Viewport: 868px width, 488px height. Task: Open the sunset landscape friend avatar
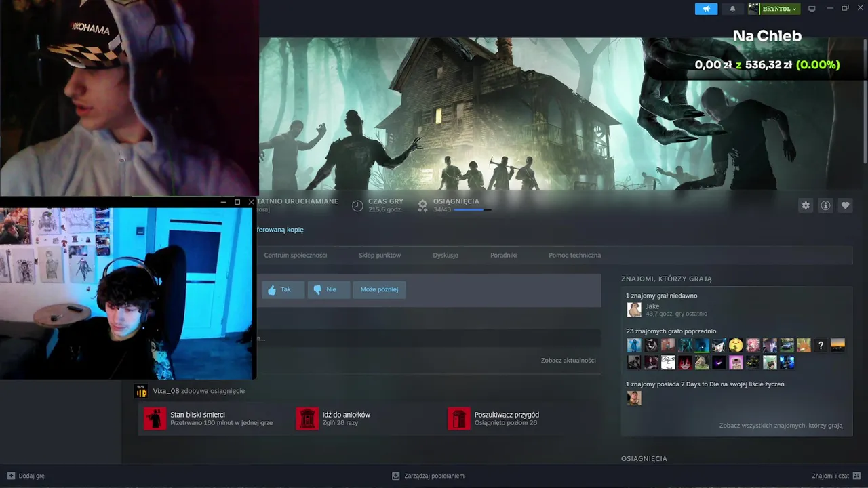pos(837,346)
